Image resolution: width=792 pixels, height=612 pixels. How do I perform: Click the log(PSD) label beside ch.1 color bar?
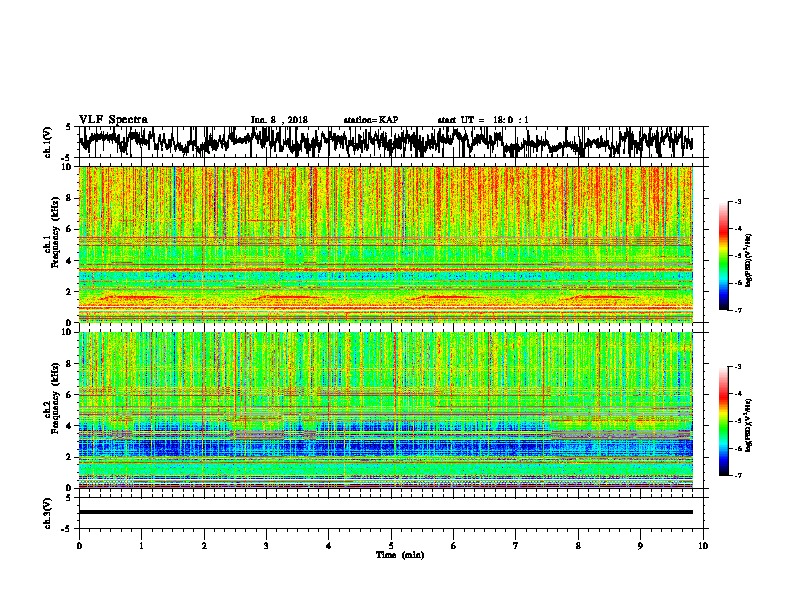(748, 260)
